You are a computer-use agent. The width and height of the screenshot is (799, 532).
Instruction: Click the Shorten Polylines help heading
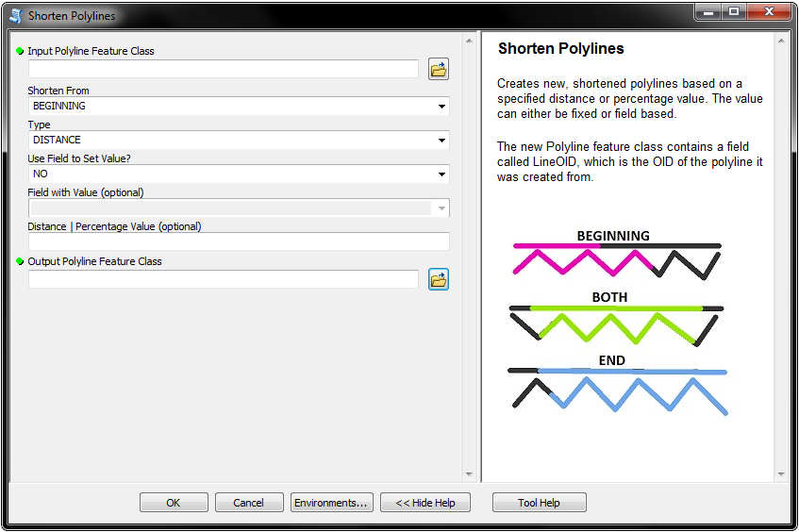pyautogui.click(x=560, y=48)
